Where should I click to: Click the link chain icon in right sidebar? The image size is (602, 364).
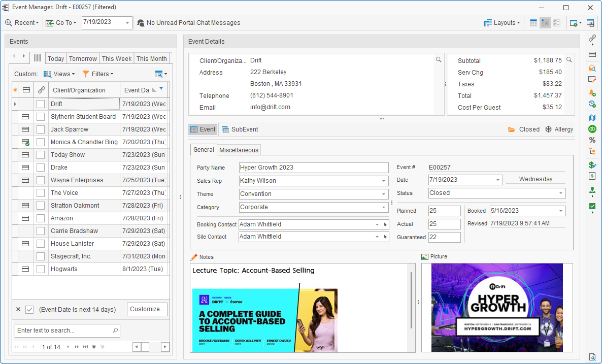tap(592, 38)
